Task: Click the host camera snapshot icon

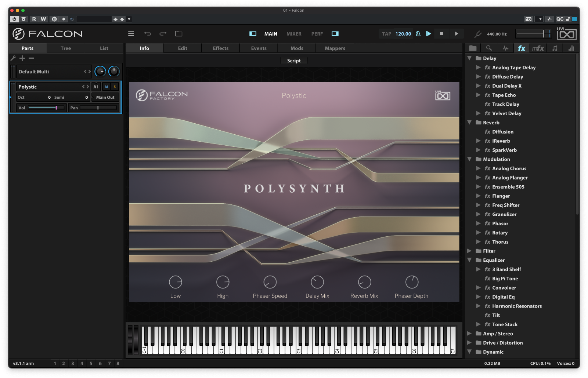Action: pos(529,19)
